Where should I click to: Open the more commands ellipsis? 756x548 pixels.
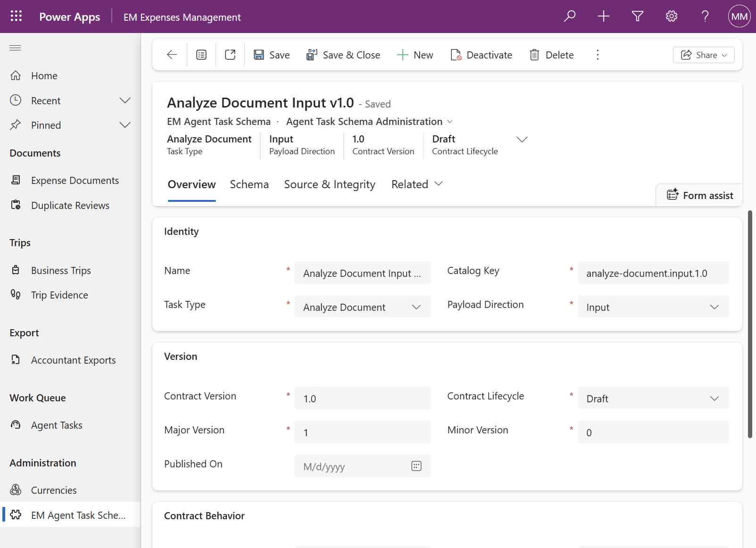598,55
